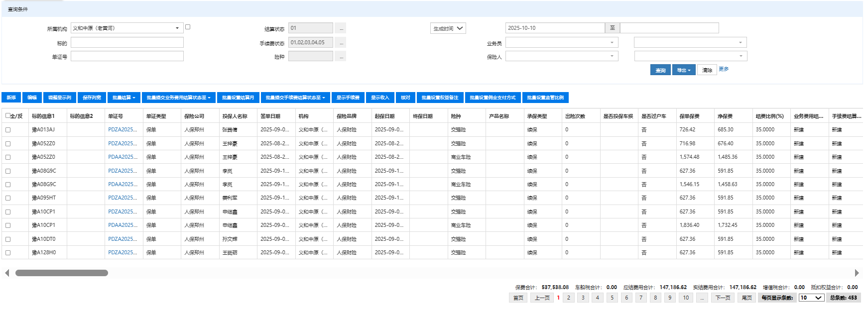The image size is (868, 312).
Task: Open the 更多 link for more filters
Action: click(724, 69)
